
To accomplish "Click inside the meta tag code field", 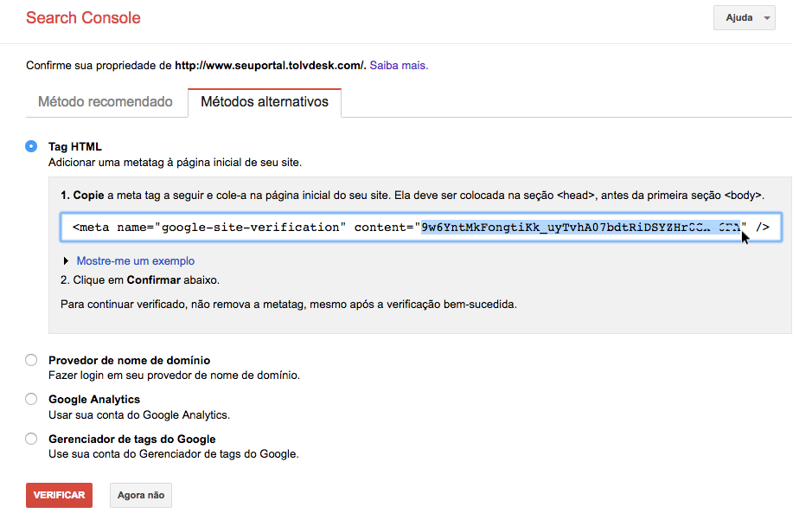I will (421, 227).
